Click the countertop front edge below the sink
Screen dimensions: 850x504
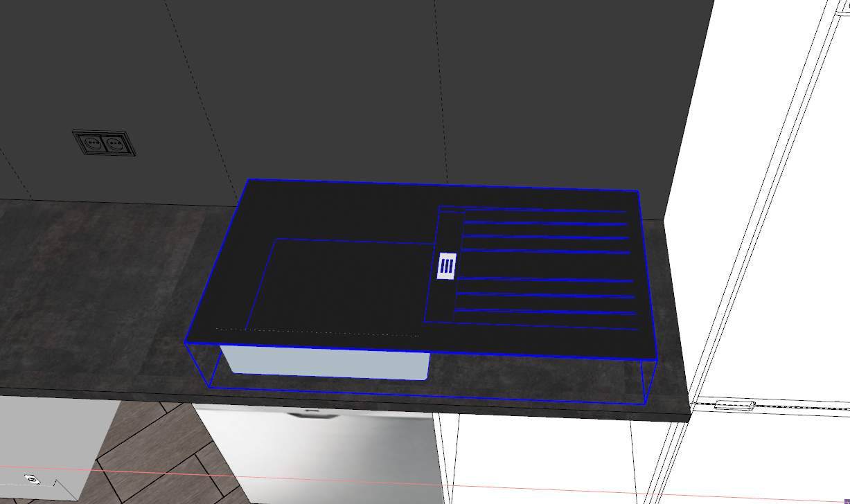coord(416,406)
